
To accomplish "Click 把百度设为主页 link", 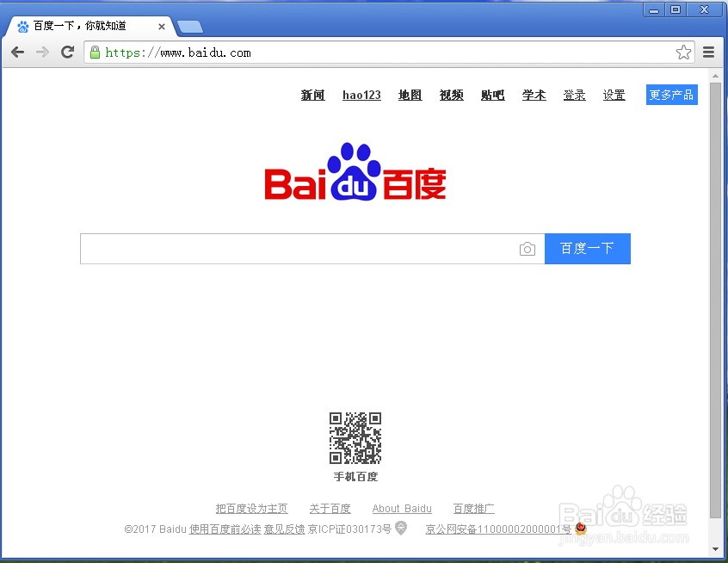I will pos(251,509).
